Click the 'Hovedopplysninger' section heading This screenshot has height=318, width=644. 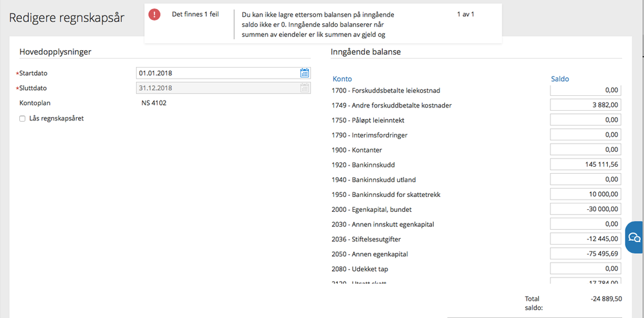point(55,51)
